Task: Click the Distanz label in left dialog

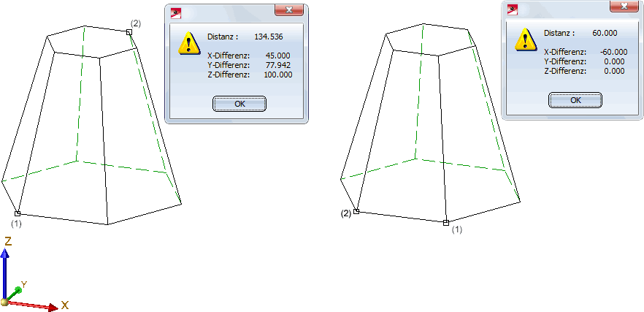Action: click(x=223, y=37)
